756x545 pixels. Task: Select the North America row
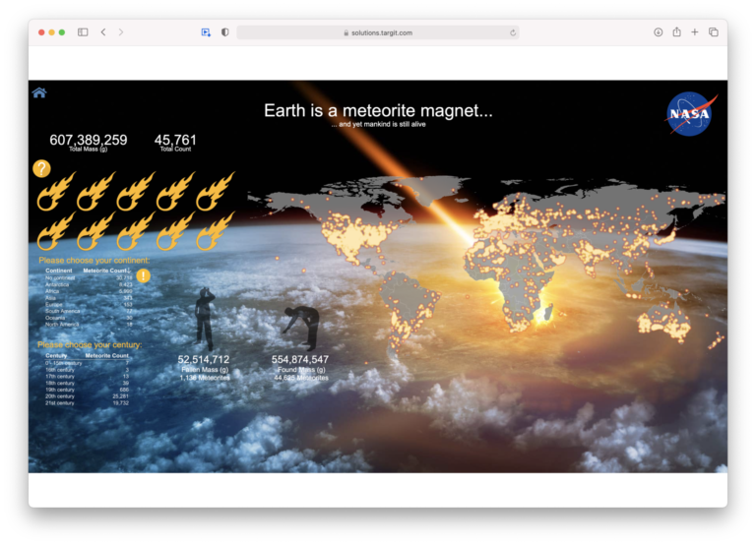click(x=89, y=325)
